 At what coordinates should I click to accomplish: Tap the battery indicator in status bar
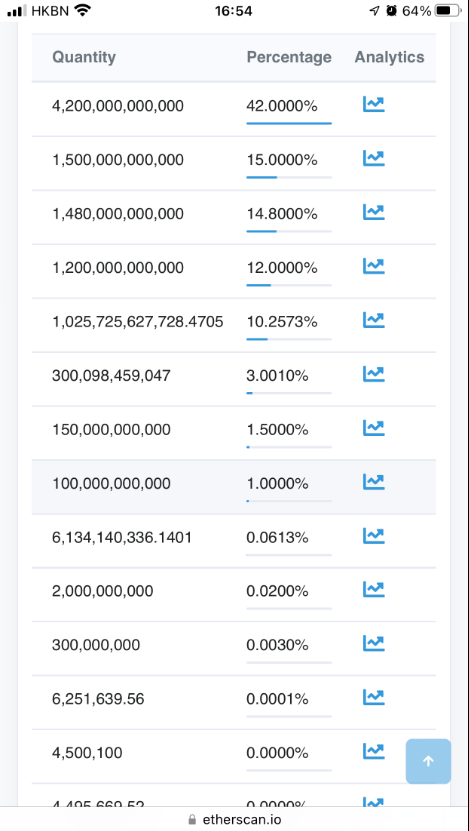pos(448,11)
